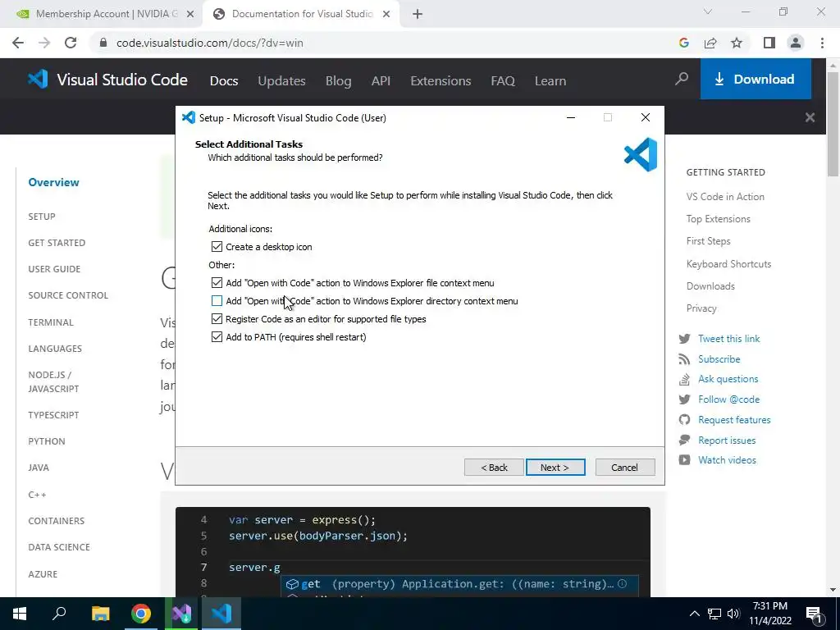Click Visual Studio installer taskbar icon

pyautogui.click(x=181, y=614)
